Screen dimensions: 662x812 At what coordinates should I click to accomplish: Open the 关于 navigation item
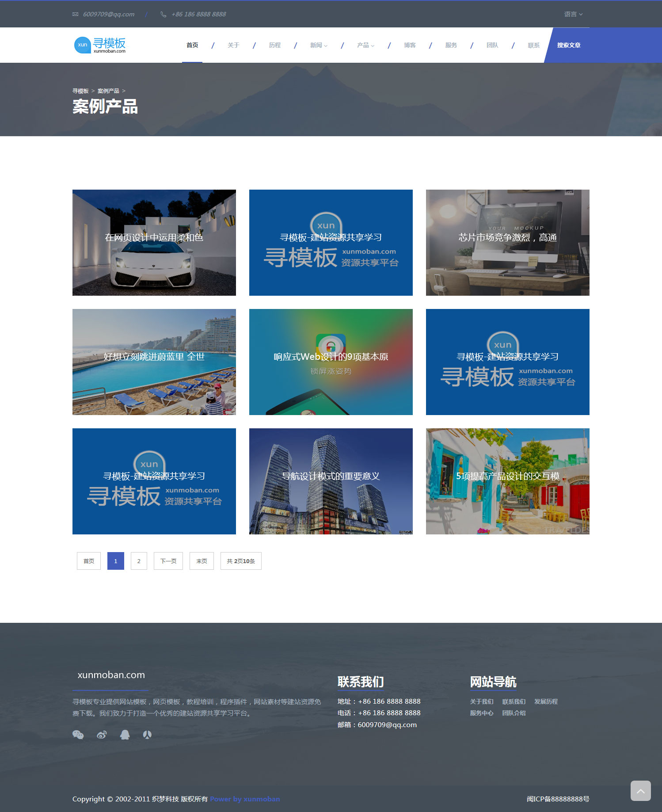[233, 45]
